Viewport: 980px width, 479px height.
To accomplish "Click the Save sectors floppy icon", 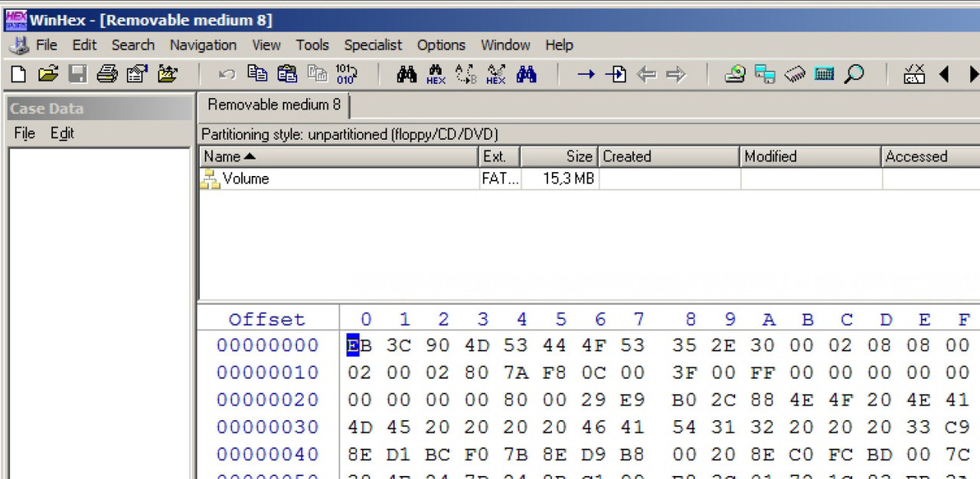I will 77,74.
